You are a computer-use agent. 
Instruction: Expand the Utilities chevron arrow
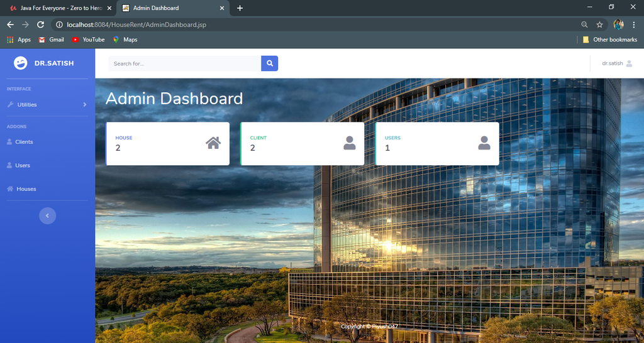coord(85,105)
